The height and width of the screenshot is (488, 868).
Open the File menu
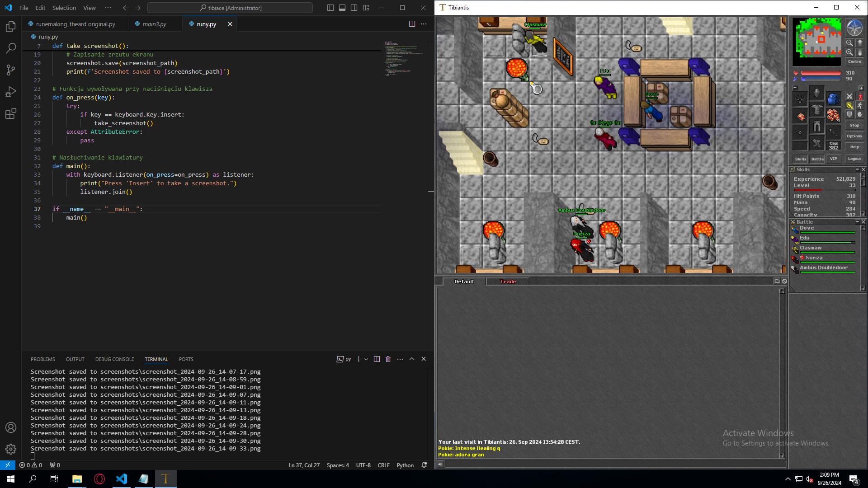pos(24,8)
